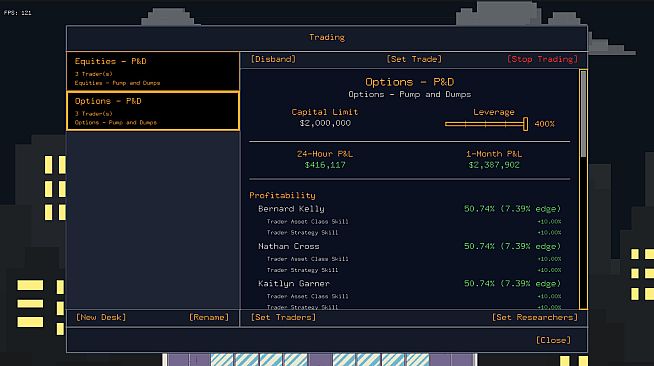Click the 400% leverage value
Screen dimensions: 654x366
tap(544, 124)
